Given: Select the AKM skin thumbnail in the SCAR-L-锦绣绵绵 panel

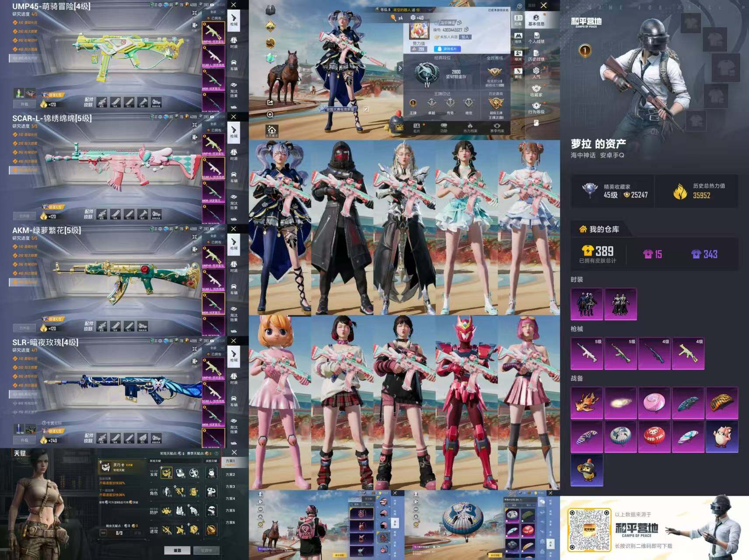Looking at the screenshot, I should (x=213, y=192).
